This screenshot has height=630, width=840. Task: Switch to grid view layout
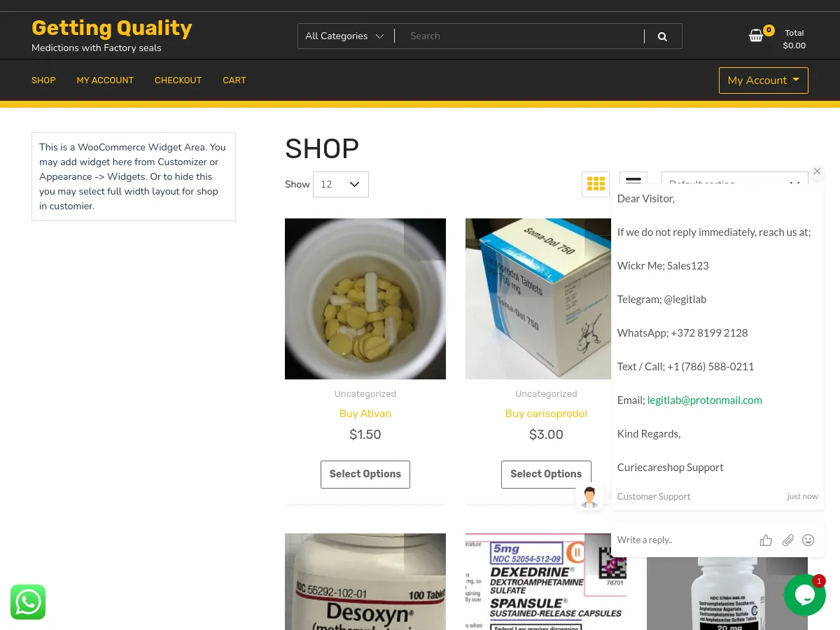[596, 184]
